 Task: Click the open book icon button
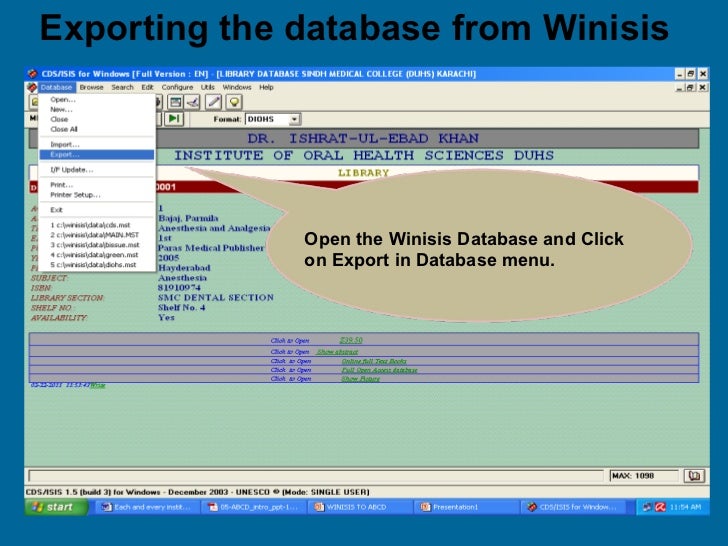tap(694, 476)
